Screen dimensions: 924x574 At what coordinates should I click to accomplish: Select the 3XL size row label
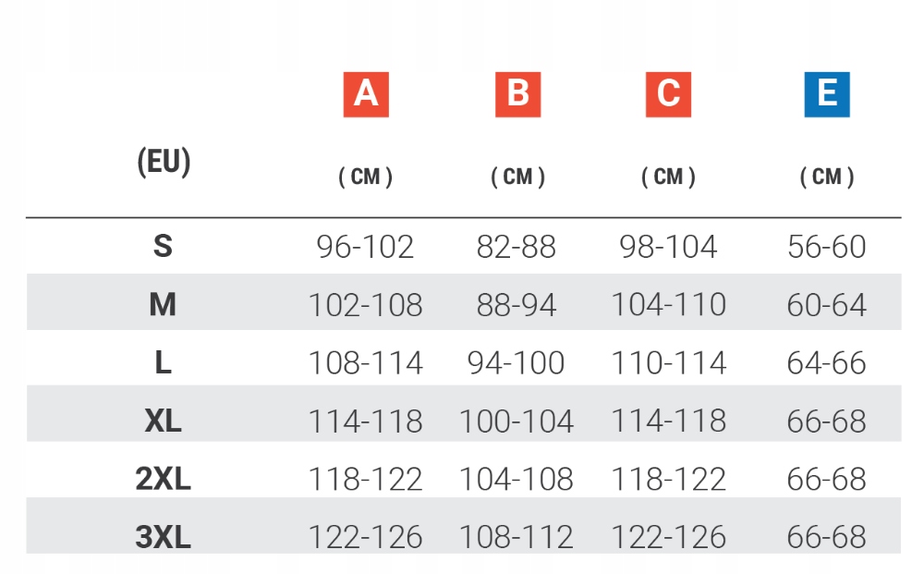pyautogui.click(x=163, y=537)
